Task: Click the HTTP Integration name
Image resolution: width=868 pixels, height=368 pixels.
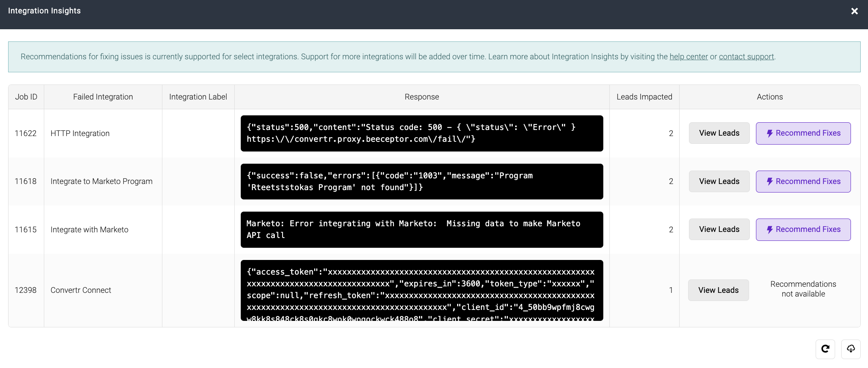Action: (x=80, y=134)
